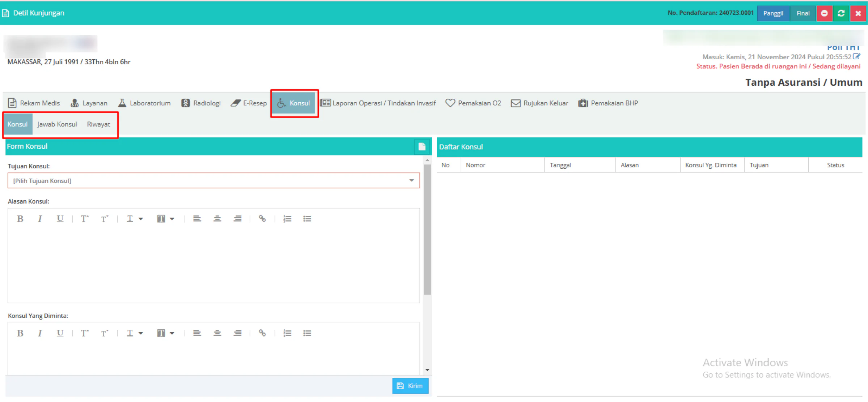Align left in Konsul Yang Diminta editor

[197, 333]
